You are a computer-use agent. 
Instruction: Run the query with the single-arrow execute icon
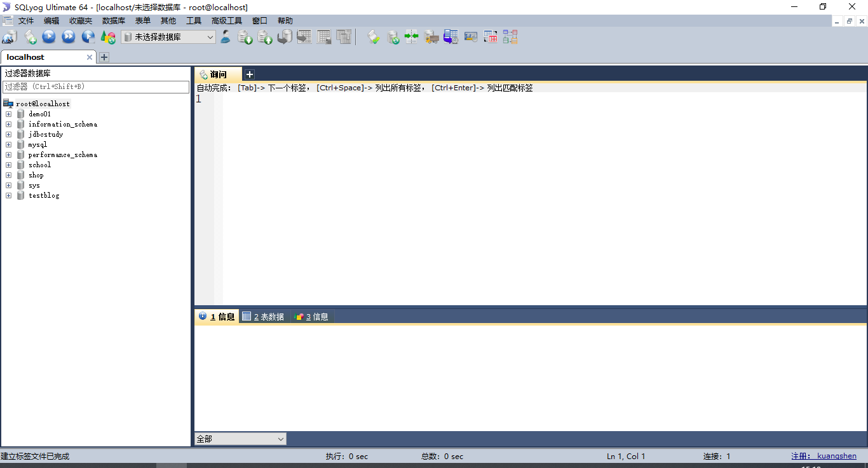[x=49, y=37]
